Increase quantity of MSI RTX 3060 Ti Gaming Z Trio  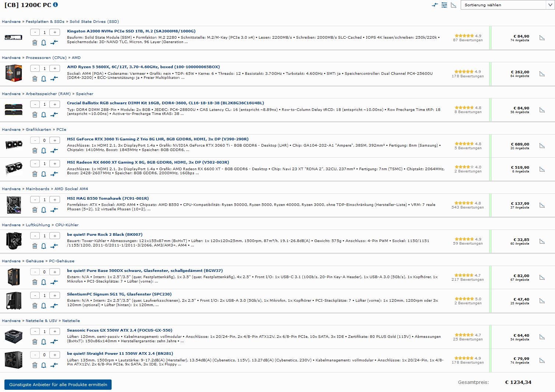coord(55,140)
